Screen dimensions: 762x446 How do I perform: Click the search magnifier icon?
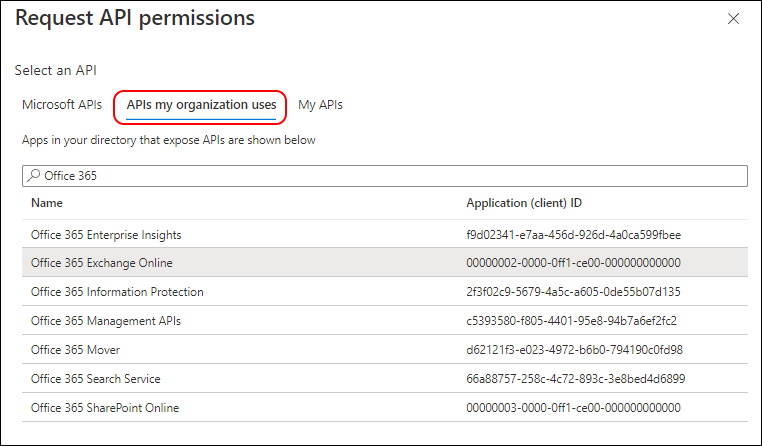[34, 175]
